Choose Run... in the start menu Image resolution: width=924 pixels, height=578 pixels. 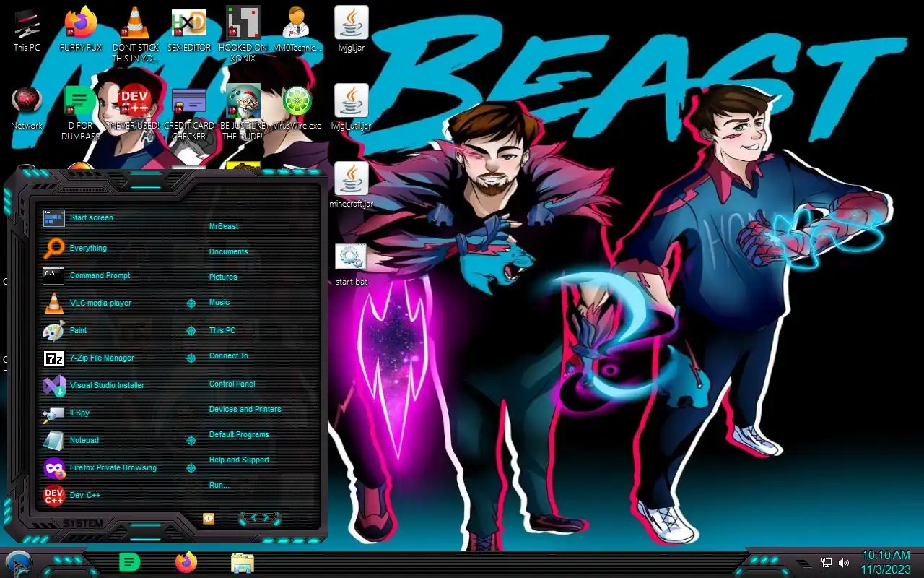[219, 485]
